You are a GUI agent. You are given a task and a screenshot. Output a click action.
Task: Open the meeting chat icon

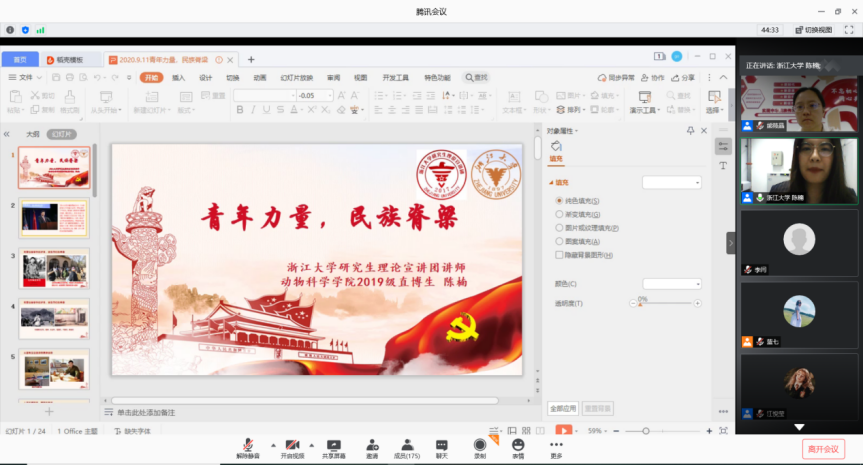coord(441,446)
